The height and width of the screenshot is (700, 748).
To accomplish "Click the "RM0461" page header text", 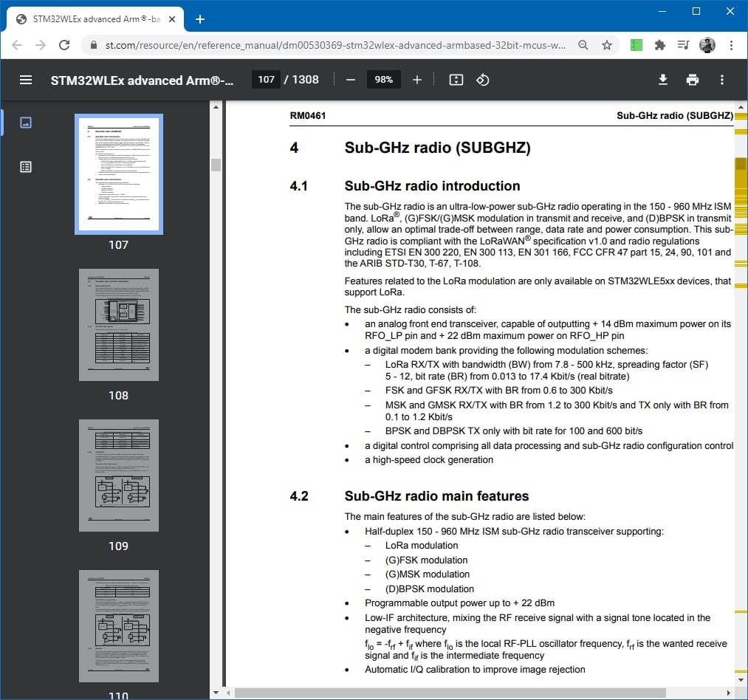I will pos(308,115).
